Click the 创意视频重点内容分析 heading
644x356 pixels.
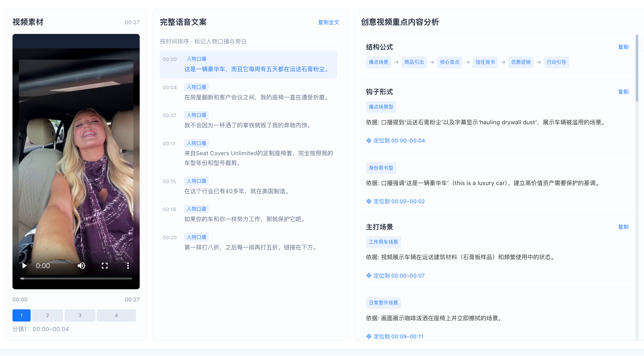pyautogui.click(x=400, y=22)
